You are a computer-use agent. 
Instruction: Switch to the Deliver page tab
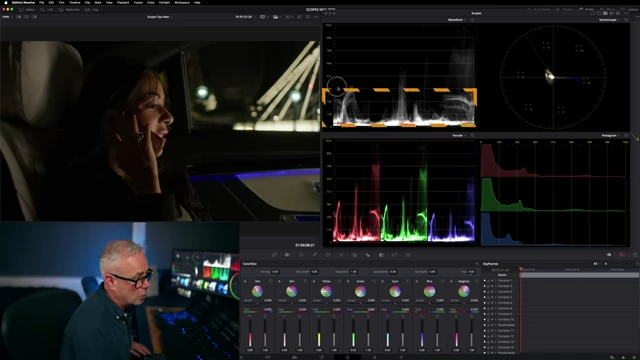click(401, 357)
